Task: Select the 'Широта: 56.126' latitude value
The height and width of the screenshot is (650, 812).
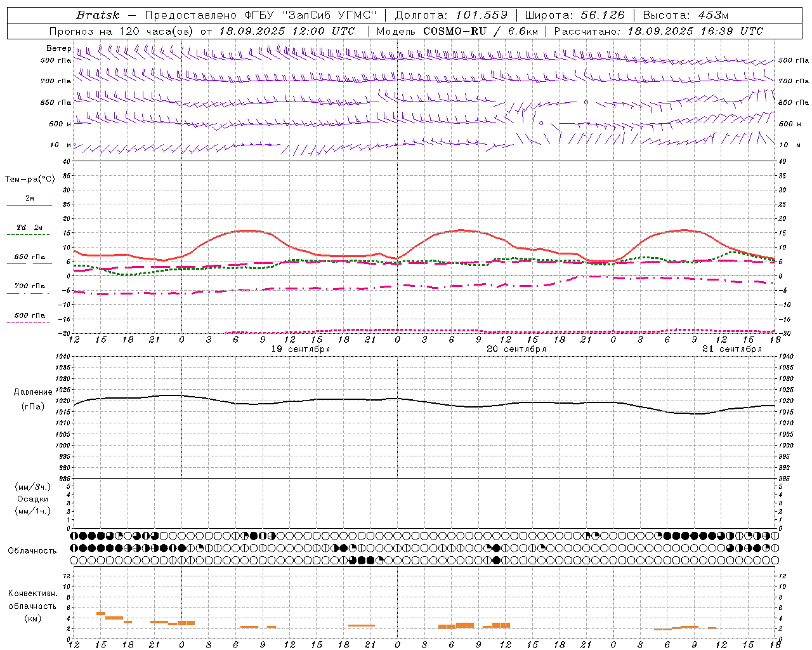Action: point(574,15)
